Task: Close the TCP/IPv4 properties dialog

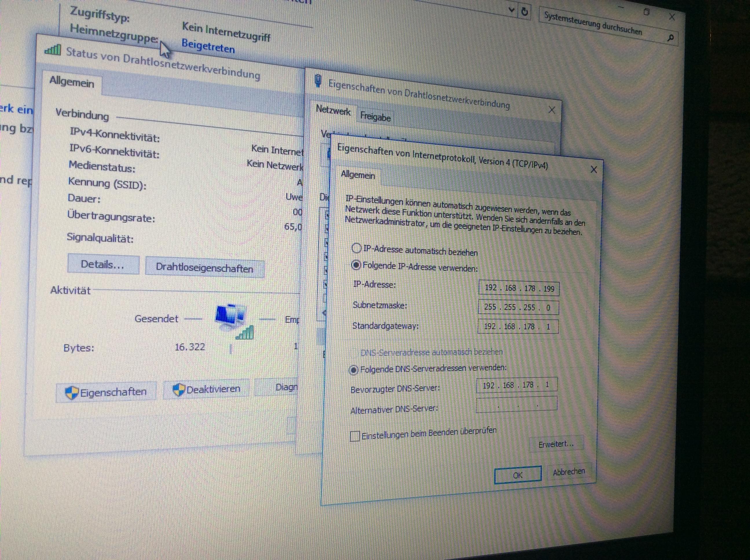Action: 593,170
